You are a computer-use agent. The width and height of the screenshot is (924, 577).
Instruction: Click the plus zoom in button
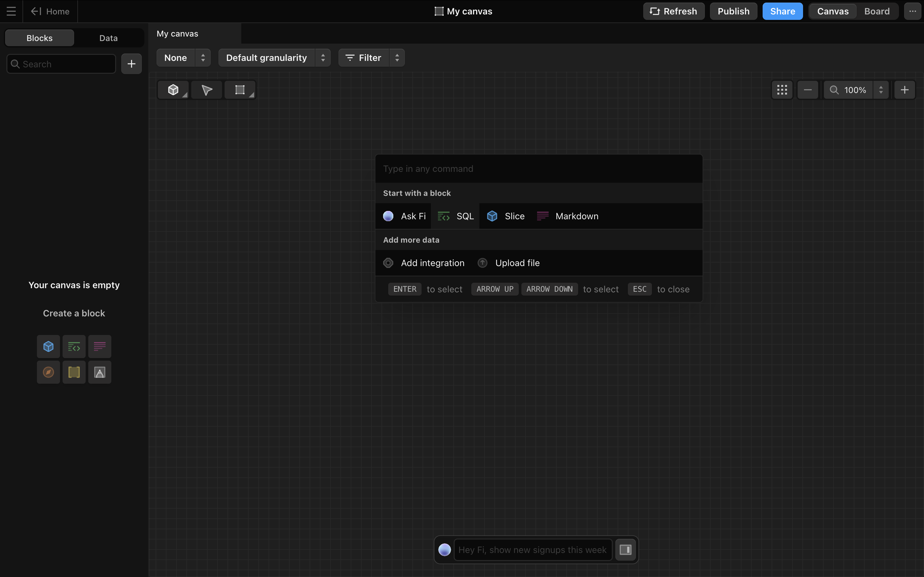click(x=904, y=90)
